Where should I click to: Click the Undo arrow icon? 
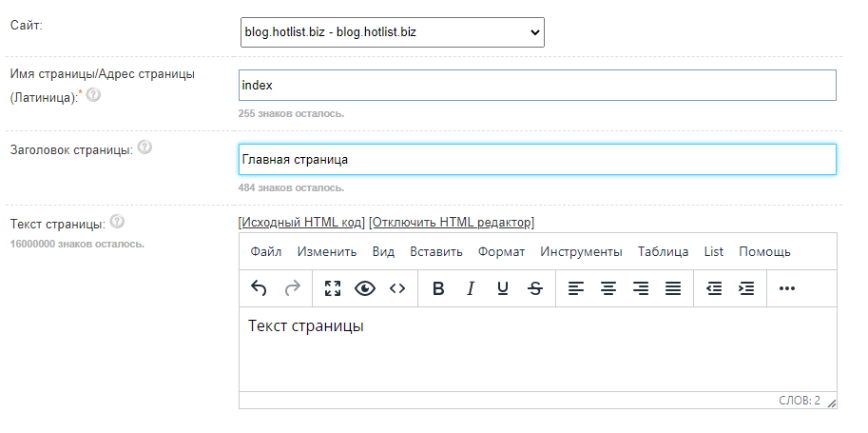(259, 288)
